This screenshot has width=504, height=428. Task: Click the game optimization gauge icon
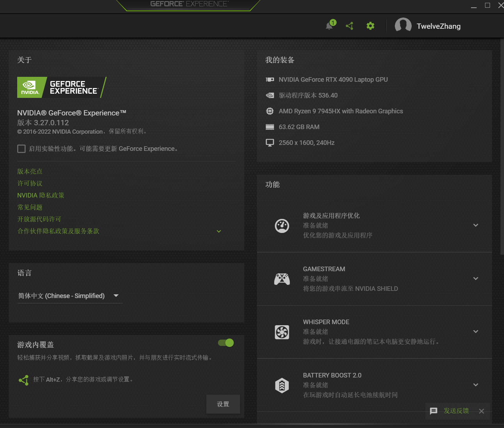coord(282,226)
